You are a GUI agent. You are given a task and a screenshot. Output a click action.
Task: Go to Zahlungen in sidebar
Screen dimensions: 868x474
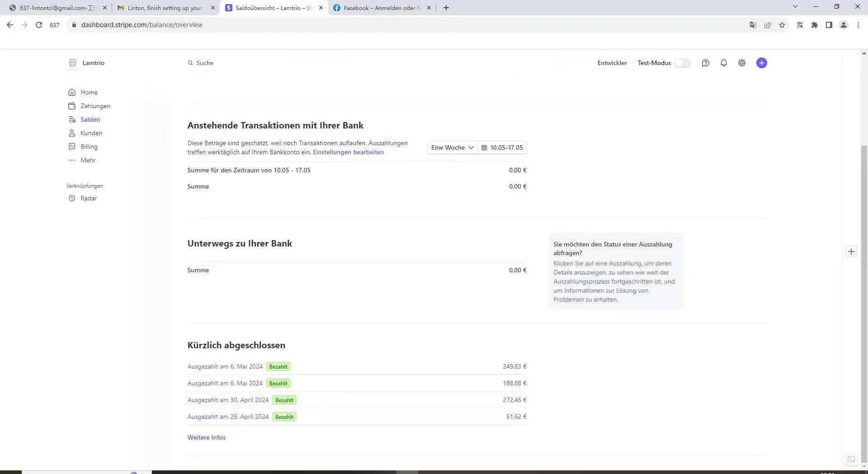[95, 106]
